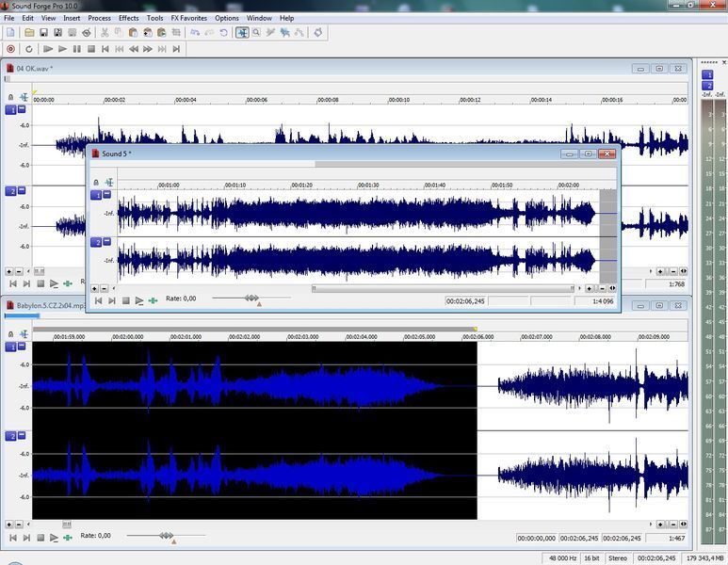Click Go to End in main transport bar
Image resolution: width=728 pixels, height=565 pixels.
[x=176, y=49]
